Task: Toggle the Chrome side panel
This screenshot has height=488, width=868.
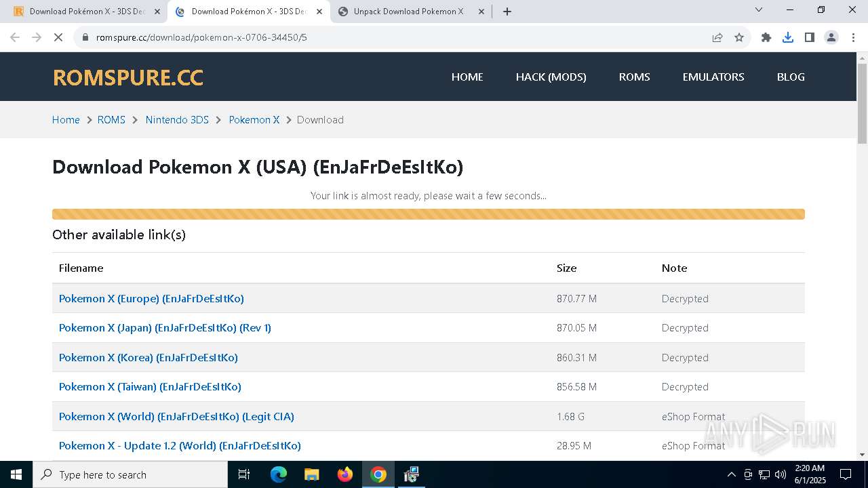Action: coord(810,37)
